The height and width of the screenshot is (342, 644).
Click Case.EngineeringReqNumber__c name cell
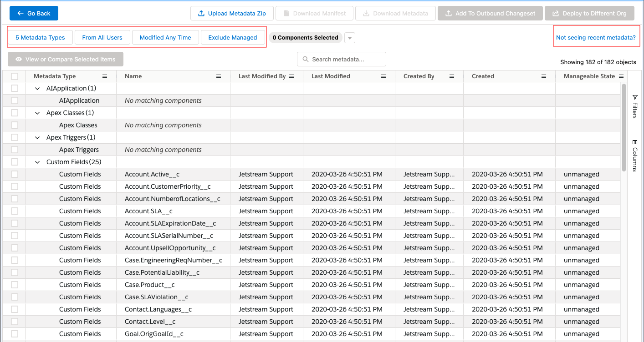tap(173, 260)
